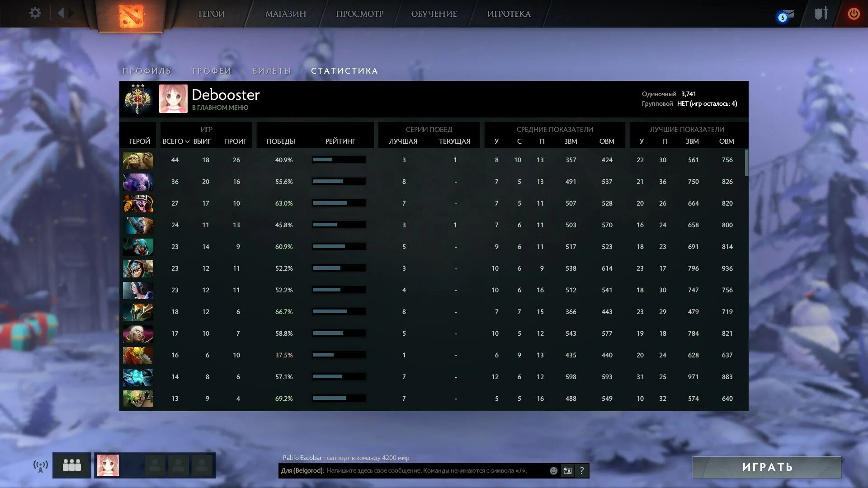Screen dimensions: 868x488
Task: Select the hero portrait with 36 games
Action: [x=138, y=182]
